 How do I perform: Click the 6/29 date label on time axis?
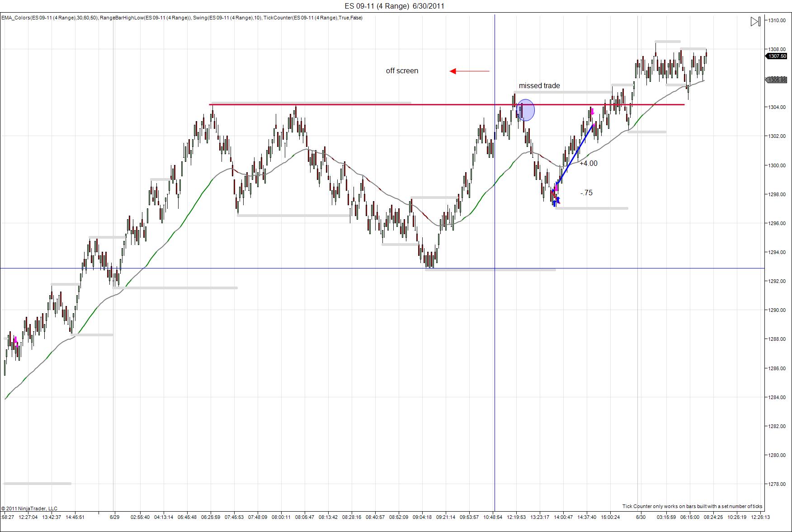[115, 517]
